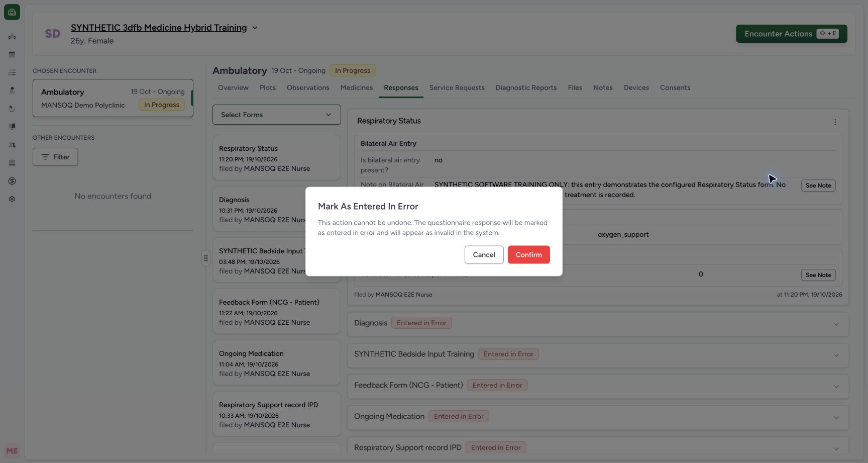Open the facility home logo icon

tap(12, 12)
